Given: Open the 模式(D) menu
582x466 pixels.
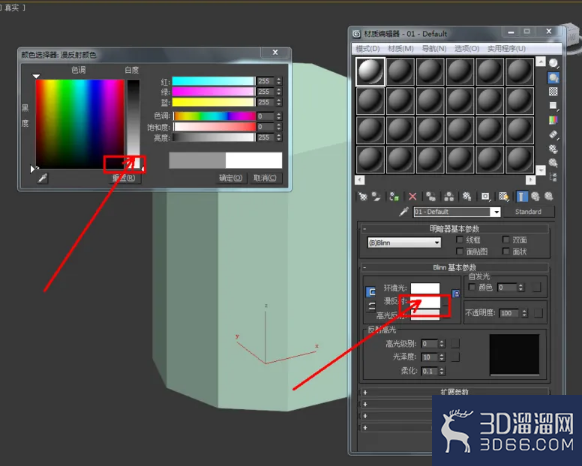Looking at the screenshot, I should click(x=367, y=49).
